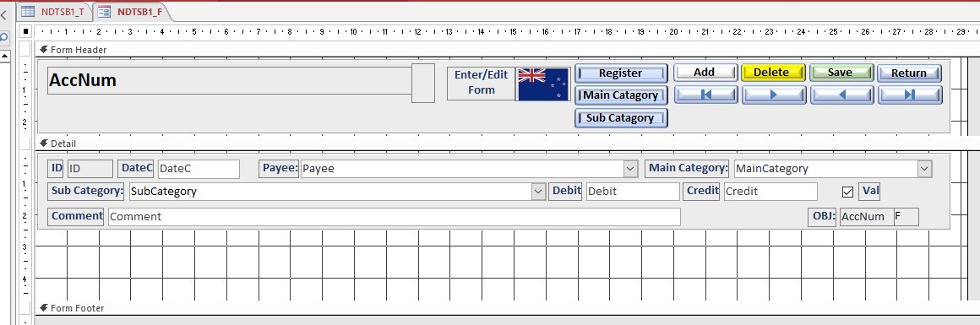Select the Debit text box

(x=633, y=192)
